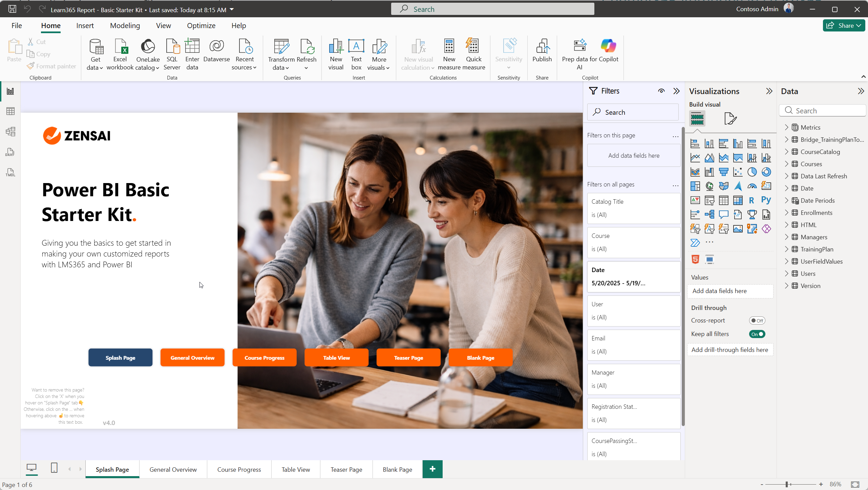The width and height of the screenshot is (868, 490).
Task: Select the Python visual icon
Action: [x=766, y=200]
